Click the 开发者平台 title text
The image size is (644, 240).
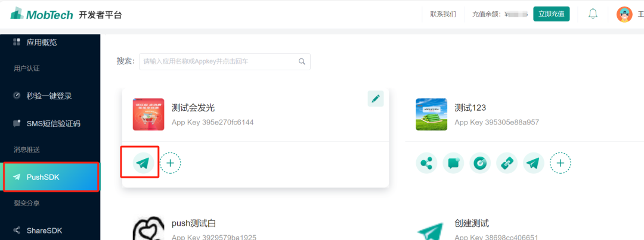101,15
